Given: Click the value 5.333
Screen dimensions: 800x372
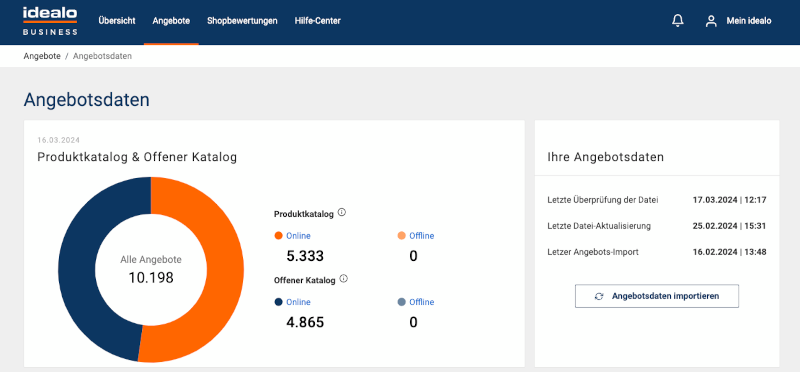Looking at the screenshot, I should tap(305, 256).
